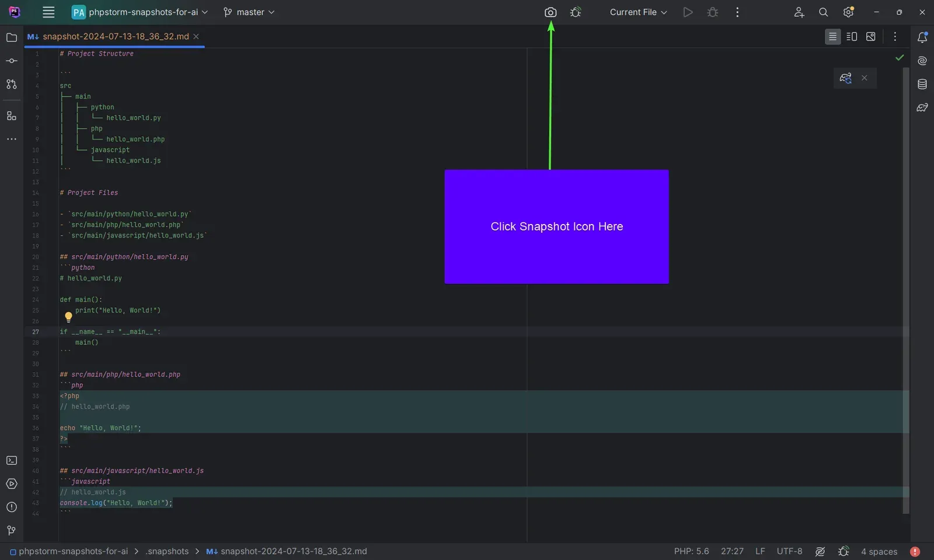The width and height of the screenshot is (934, 560).
Task: Click the 'print("Hello, World!")' line
Action: point(118,311)
